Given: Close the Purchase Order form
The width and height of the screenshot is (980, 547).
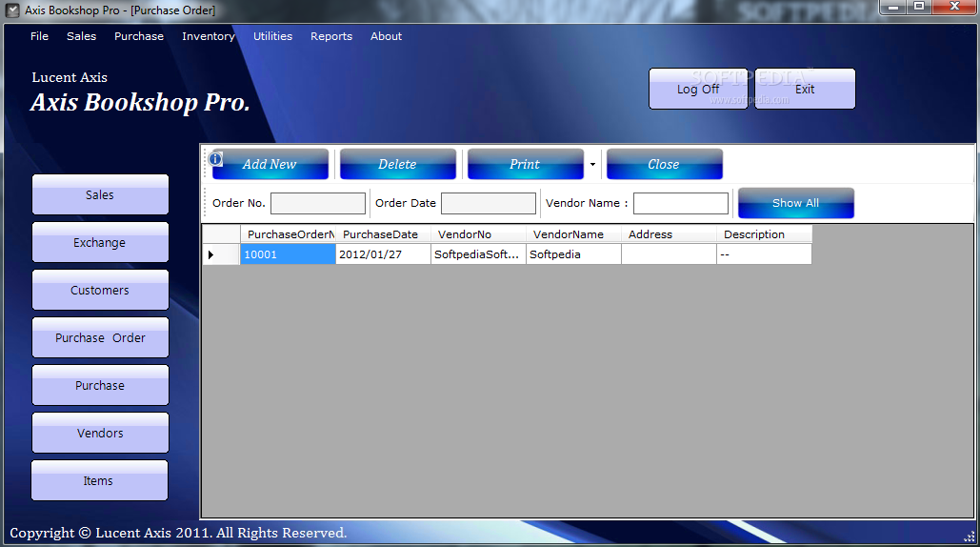Looking at the screenshot, I should point(665,165).
